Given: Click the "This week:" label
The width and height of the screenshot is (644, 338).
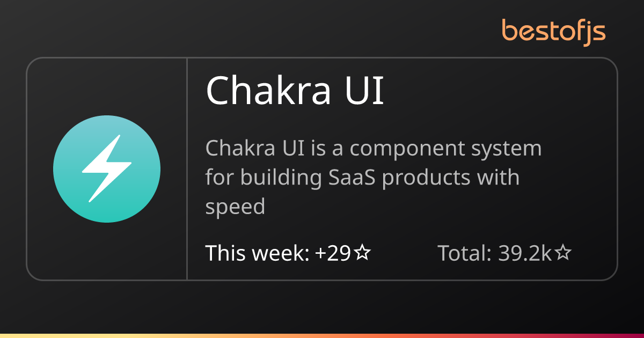Looking at the screenshot, I should (258, 252).
